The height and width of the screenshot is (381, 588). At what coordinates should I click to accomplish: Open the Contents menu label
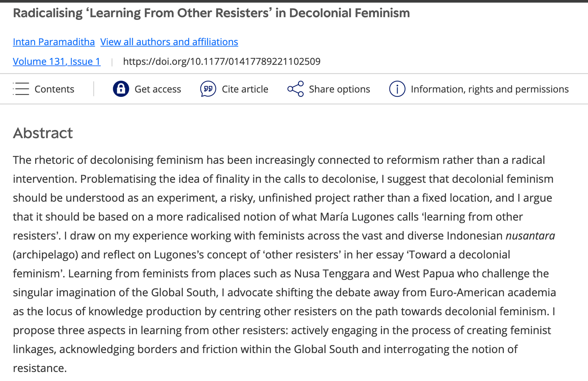(54, 89)
